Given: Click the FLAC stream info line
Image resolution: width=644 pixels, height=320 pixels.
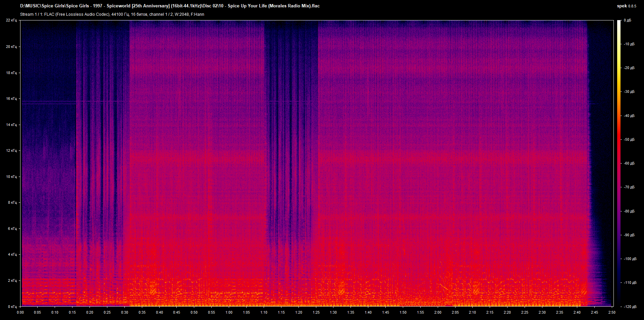Looking at the screenshot, I should click(112, 14).
